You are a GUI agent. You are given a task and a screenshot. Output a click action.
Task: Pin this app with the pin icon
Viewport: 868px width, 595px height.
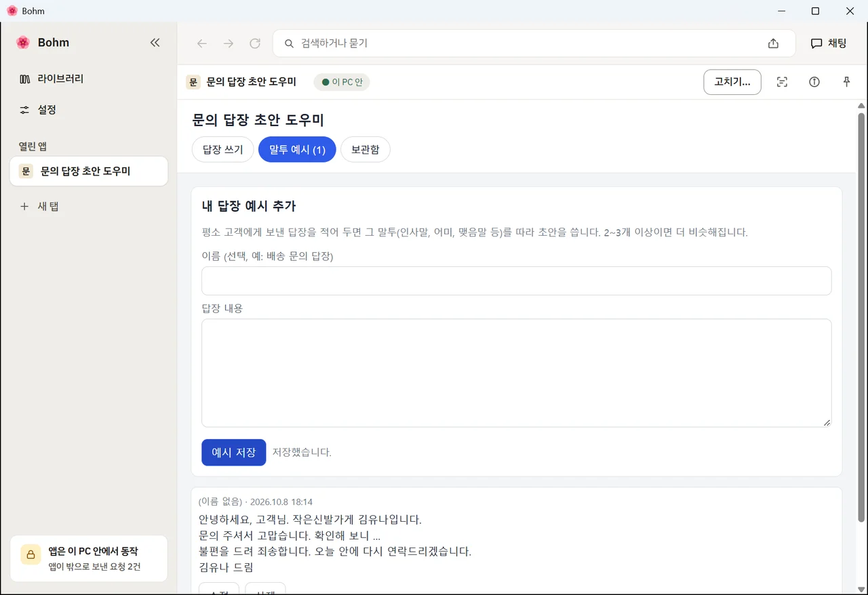tap(846, 82)
